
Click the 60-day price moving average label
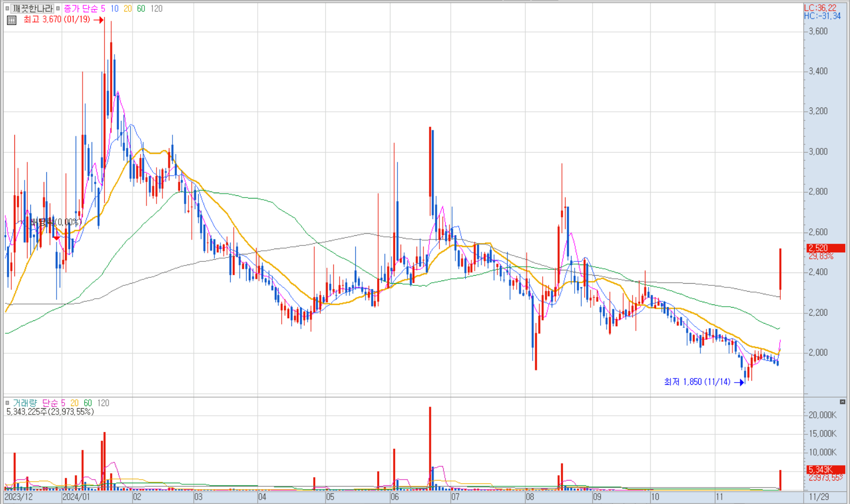click(x=141, y=9)
